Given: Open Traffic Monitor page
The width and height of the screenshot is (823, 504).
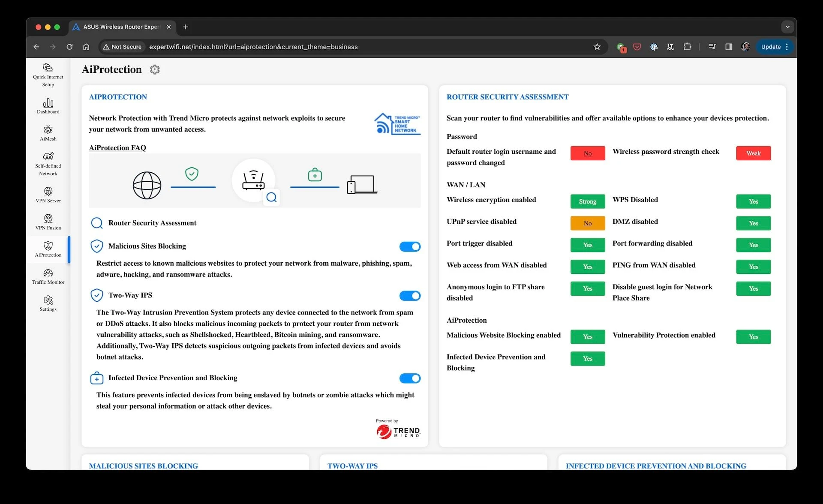Looking at the screenshot, I should point(48,276).
